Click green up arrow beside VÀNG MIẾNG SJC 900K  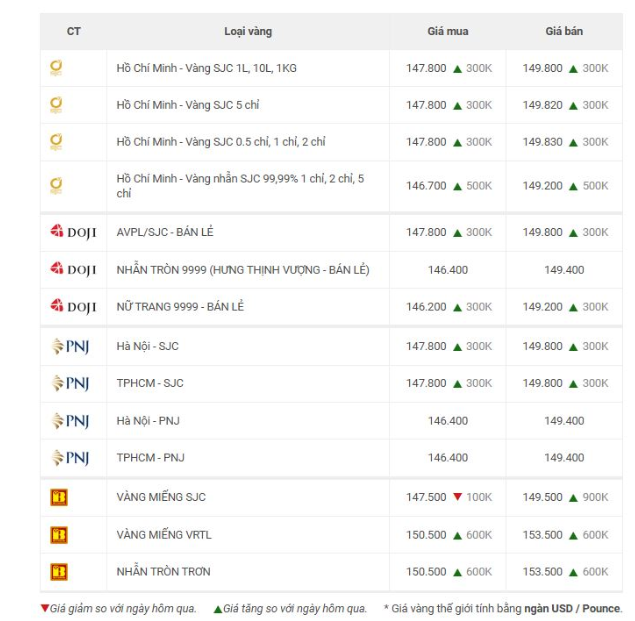pos(574,497)
